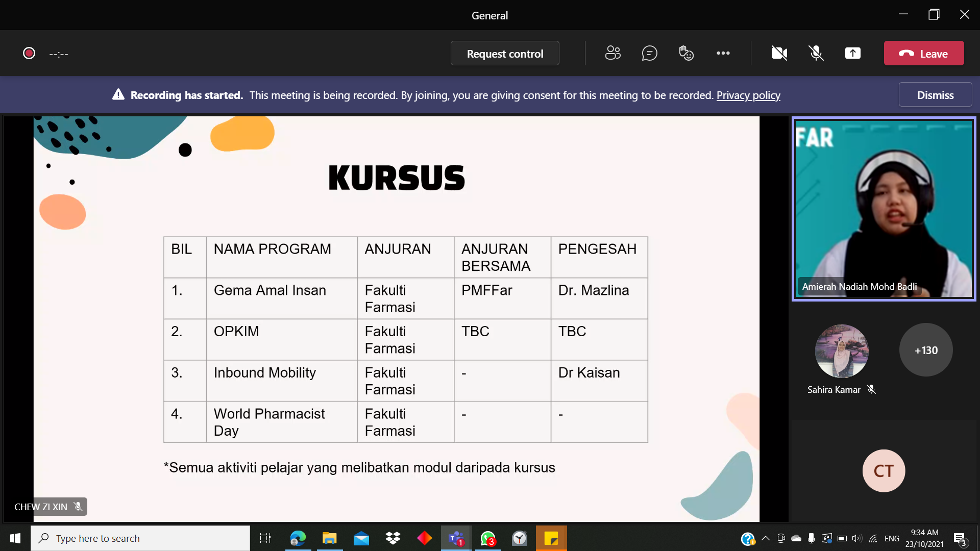Open the share content tray
980x551 pixels.
(x=852, y=53)
